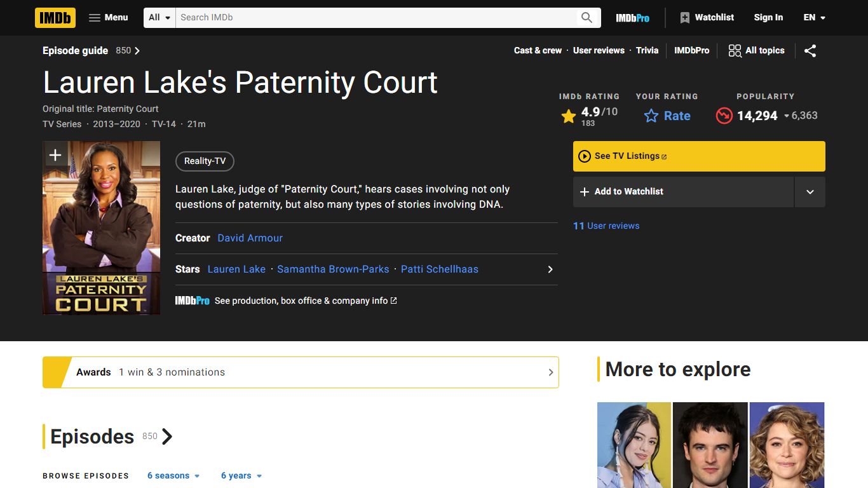Viewport: 868px width, 488px height.
Task: Click the 4.9/10 rating value
Action: pyautogui.click(x=599, y=112)
